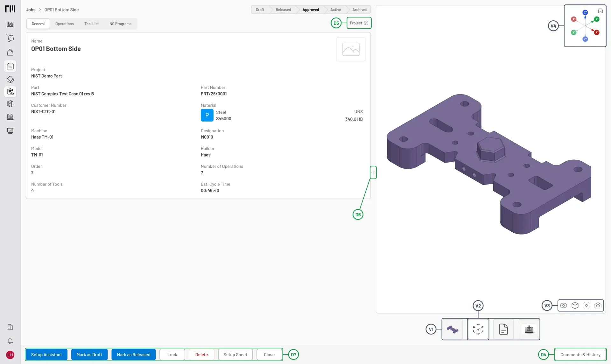Snap the view to the Z+ axis
Viewport: 611px width, 364px height.
click(585, 13)
